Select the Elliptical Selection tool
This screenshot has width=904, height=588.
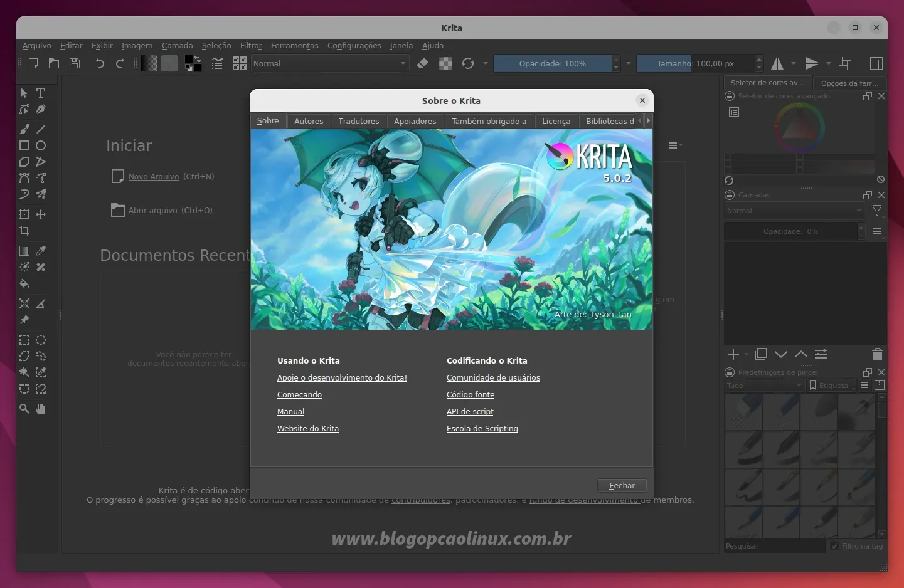click(x=41, y=340)
